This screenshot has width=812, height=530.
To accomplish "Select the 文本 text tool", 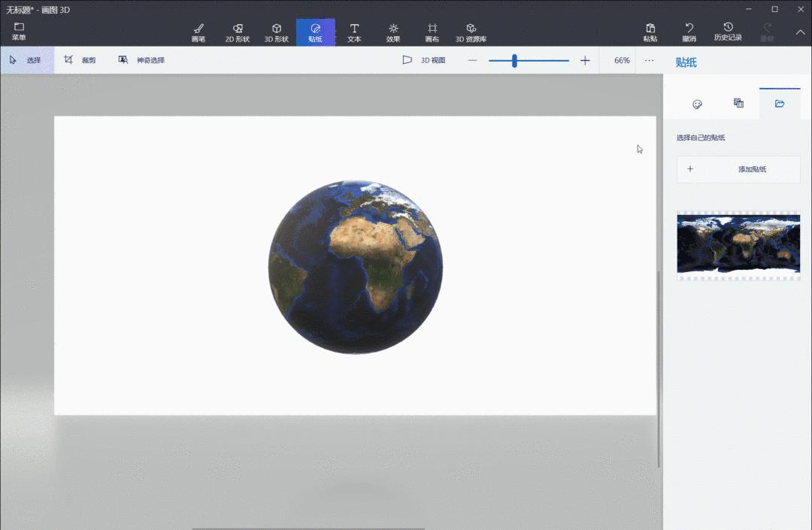I will click(354, 32).
